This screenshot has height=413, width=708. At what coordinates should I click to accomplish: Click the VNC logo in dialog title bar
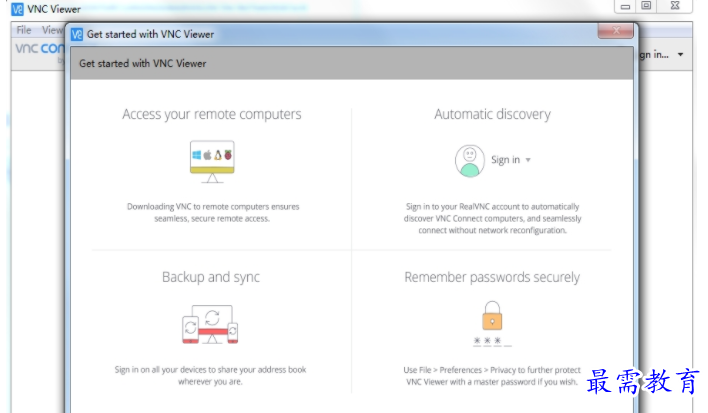(x=77, y=34)
